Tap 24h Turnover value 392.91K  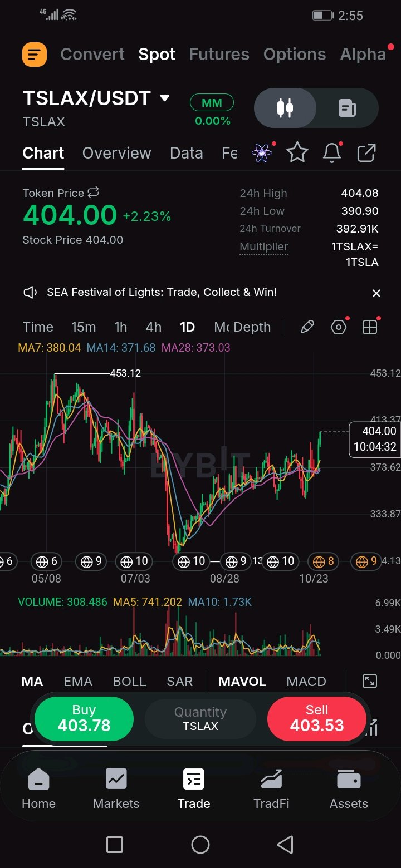(x=358, y=229)
